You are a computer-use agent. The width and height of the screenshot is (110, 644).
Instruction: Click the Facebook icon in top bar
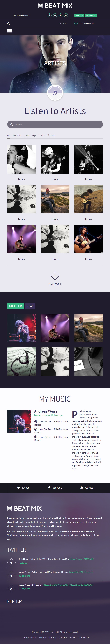pos(50,15)
